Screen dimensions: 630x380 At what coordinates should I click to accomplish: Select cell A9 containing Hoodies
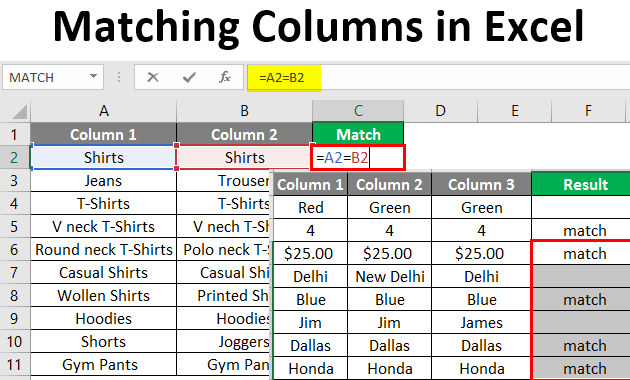pos(104,319)
